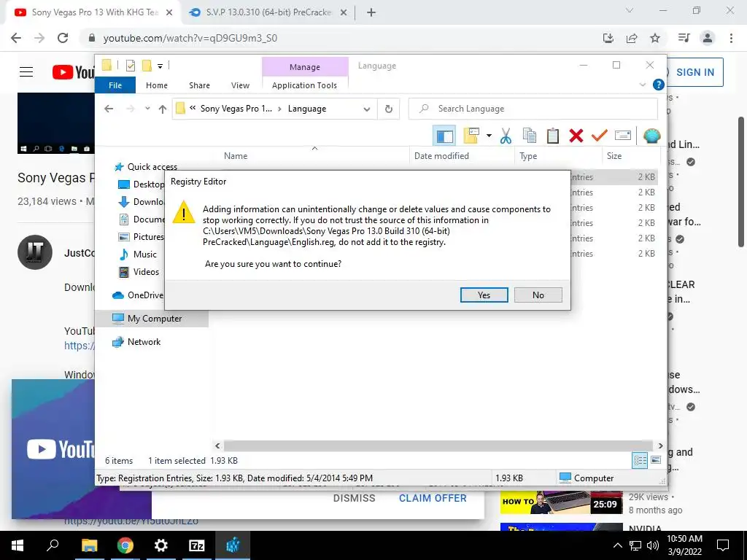Screen dimensions: 747x560
Task: Sort by the Name column header
Action: pos(236,156)
